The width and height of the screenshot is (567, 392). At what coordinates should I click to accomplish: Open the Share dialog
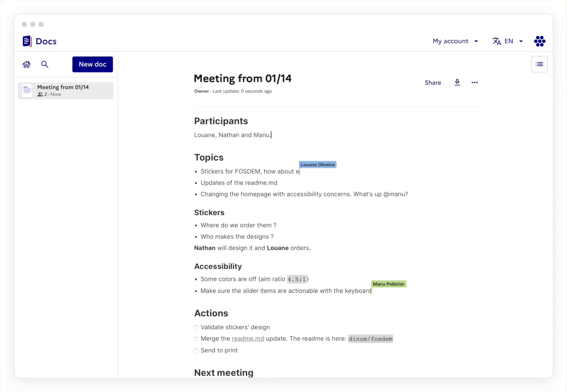point(433,82)
